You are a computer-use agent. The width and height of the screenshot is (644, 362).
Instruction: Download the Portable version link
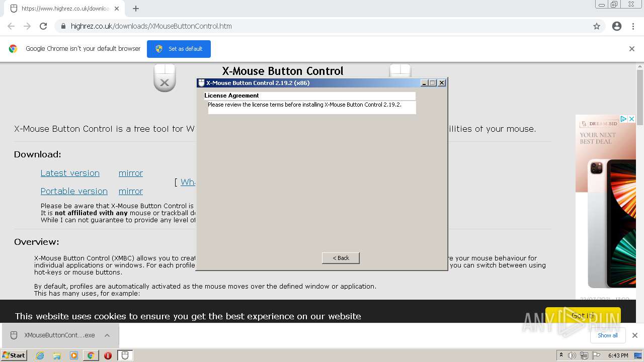click(x=74, y=191)
